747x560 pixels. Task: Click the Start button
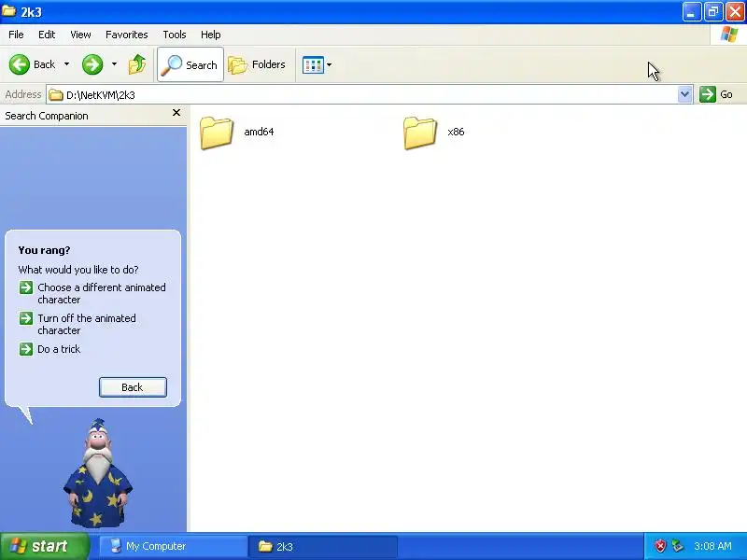(x=44, y=546)
